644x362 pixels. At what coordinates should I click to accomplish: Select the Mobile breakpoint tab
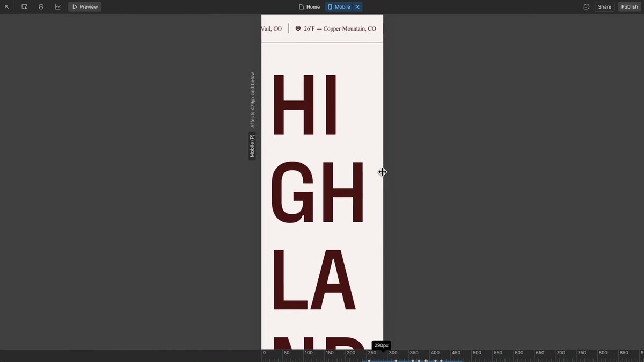[339, 7]
